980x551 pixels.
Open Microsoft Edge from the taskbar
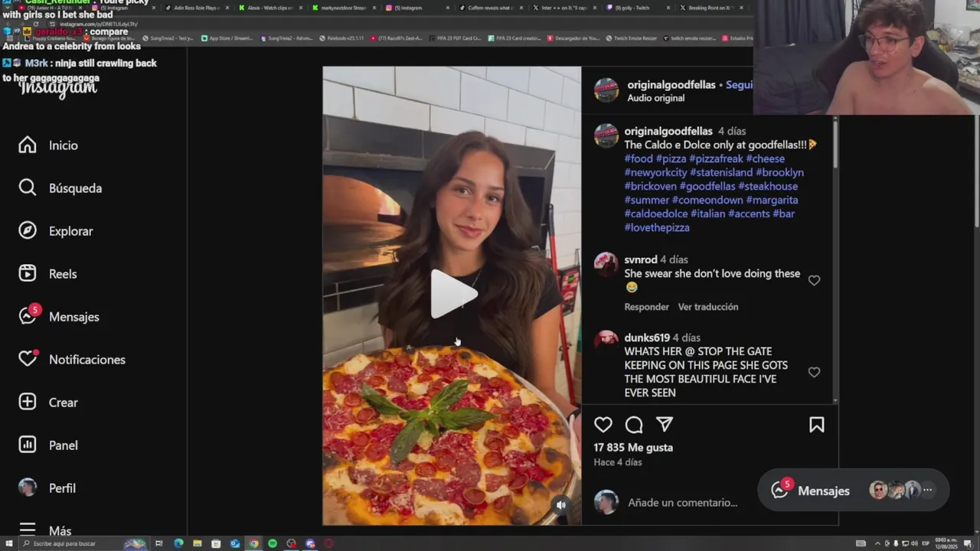178,543
